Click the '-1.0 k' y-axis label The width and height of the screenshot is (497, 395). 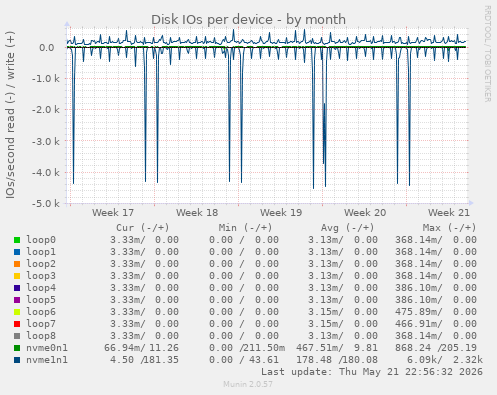coord(46,79)
